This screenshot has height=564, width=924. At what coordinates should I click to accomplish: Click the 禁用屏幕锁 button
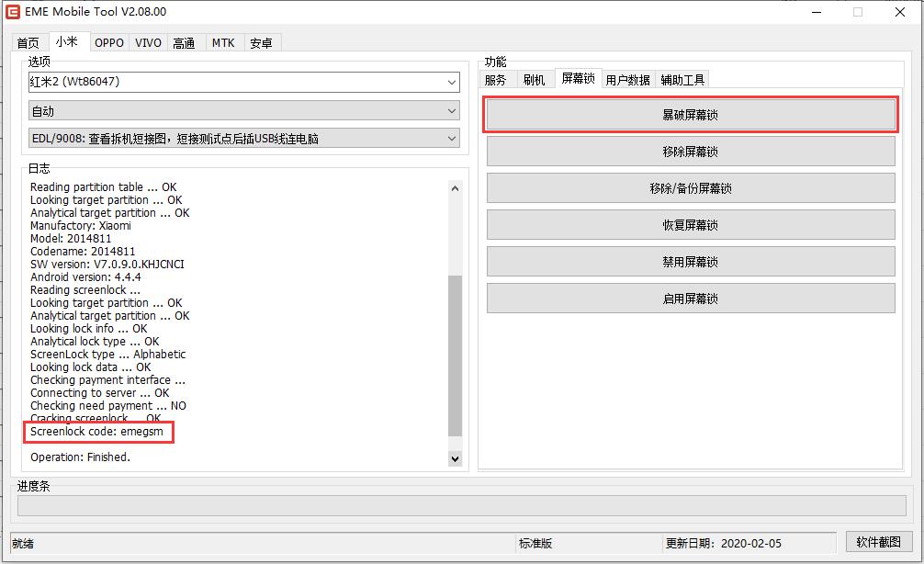691,262
